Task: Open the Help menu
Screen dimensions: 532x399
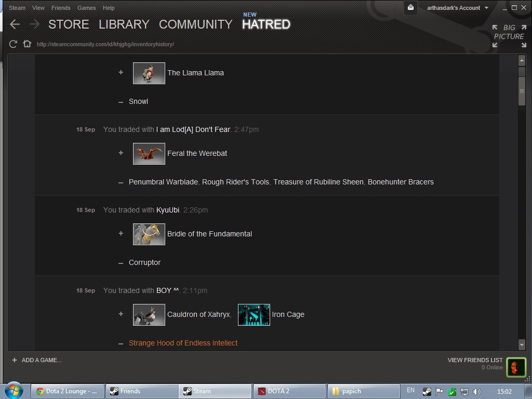Action: (109, 8)
